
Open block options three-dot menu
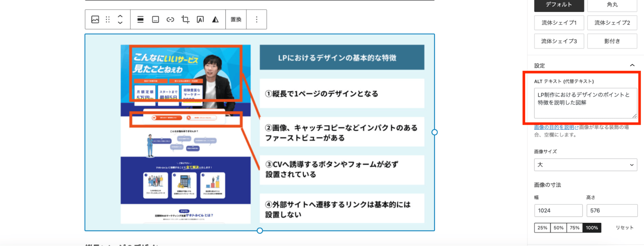click(257, 19)
